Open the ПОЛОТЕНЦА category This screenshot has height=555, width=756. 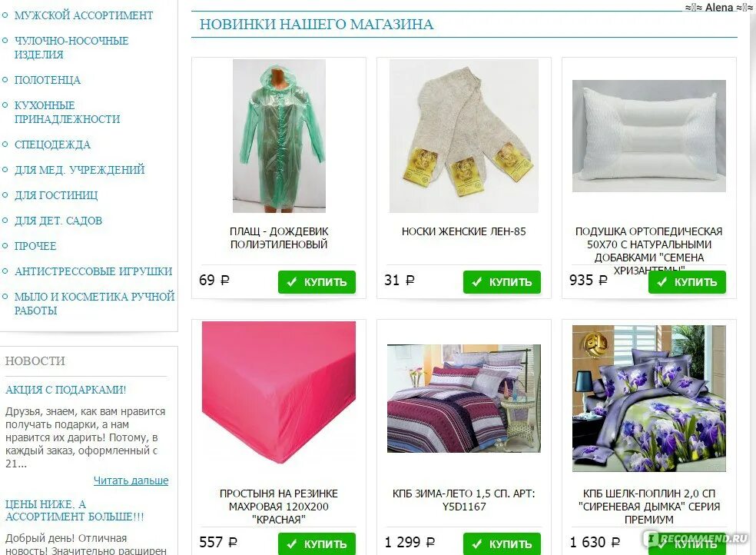pyautogui.click(x=48, y=80)
